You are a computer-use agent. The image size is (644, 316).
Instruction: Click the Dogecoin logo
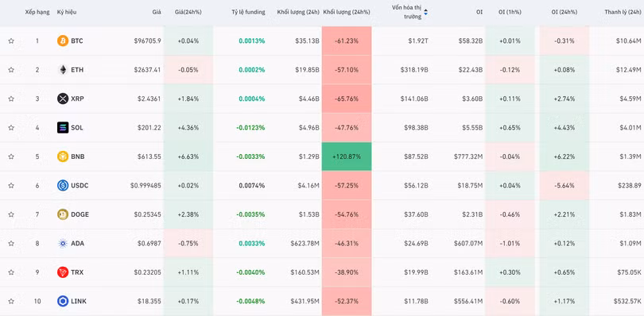(63, 214)
